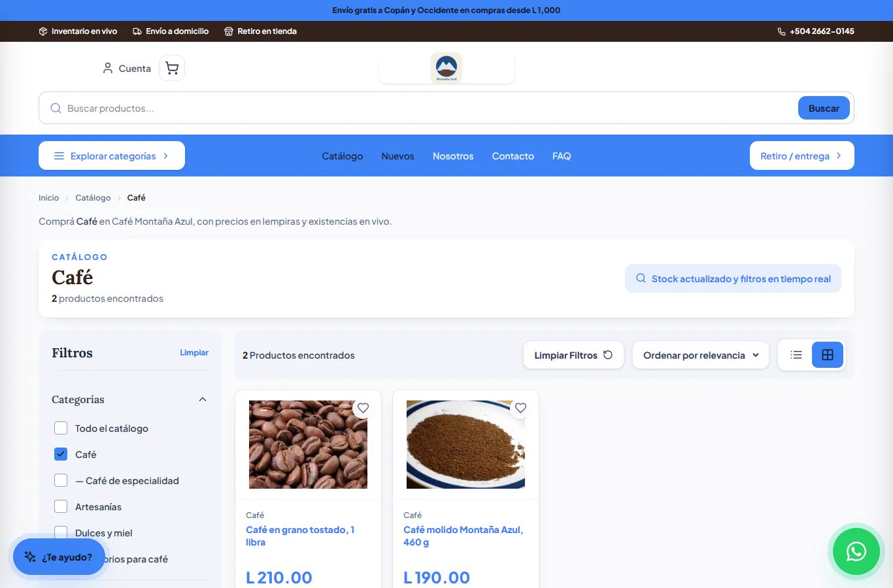The width and height of the screenshot is (893, 588).
Task: Click the Inventario en vivo item
Action: 78,31
